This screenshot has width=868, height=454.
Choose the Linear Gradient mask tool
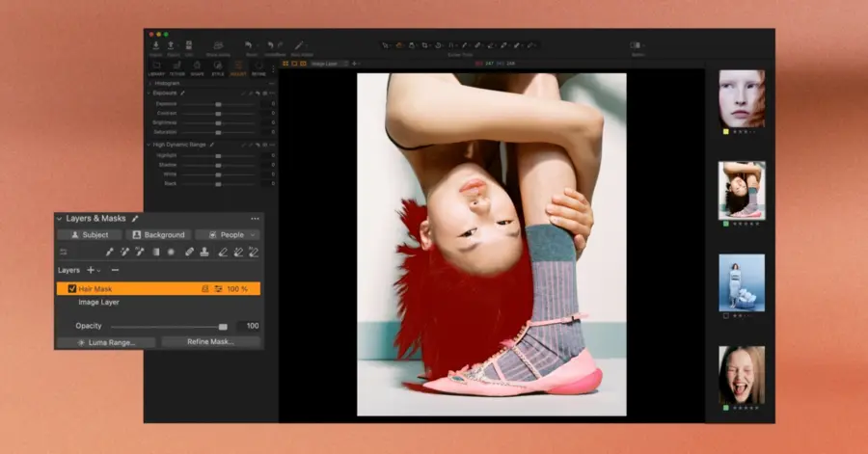pyautogui.click(x=156, y=253)
